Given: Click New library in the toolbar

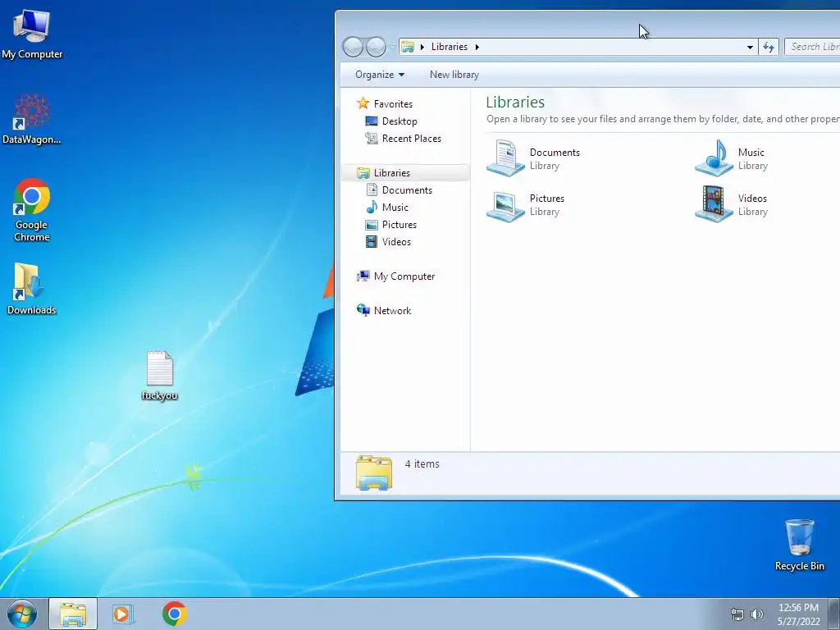Looking at the screenshot, I should click(x=454, y=75).
